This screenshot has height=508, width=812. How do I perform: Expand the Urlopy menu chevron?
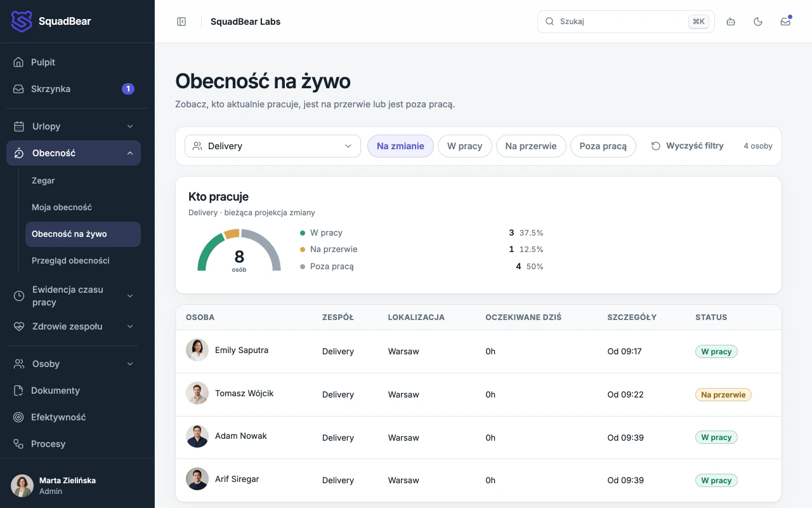(130, 126)
